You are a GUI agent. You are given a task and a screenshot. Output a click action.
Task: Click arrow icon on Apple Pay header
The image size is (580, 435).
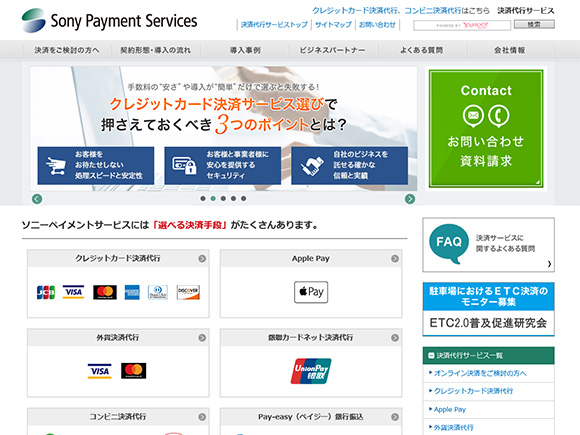point(395,259)
